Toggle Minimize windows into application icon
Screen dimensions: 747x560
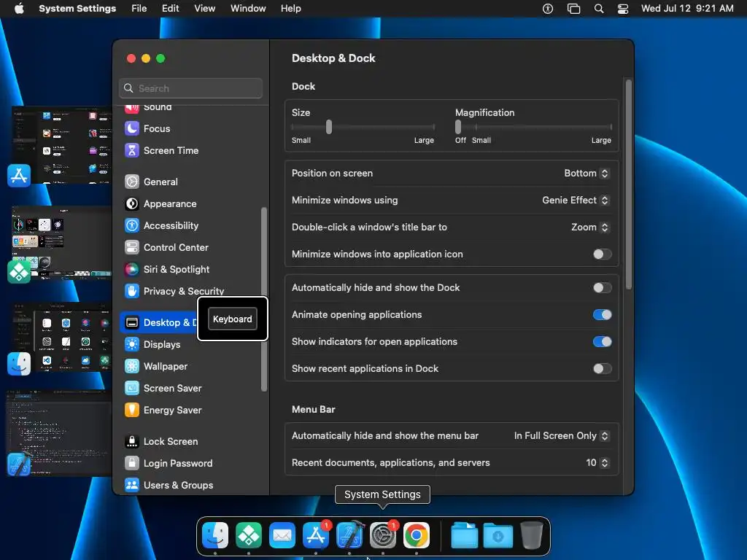point(602,254)
